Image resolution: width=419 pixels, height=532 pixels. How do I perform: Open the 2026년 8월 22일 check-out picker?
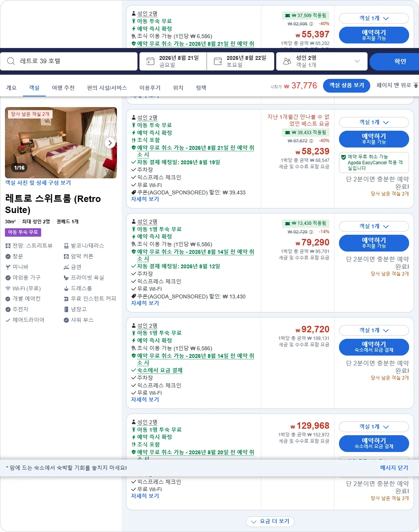(x=240, y=61)
